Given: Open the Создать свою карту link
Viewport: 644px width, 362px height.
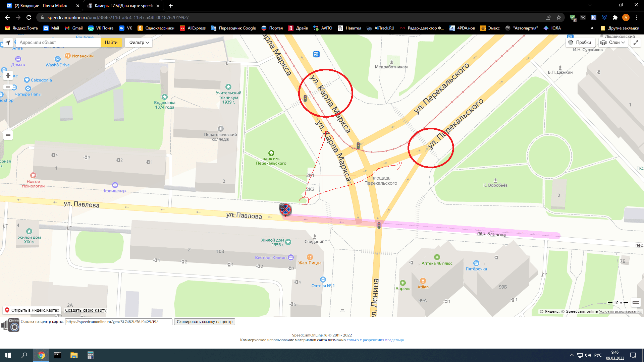Looking at the screenshot, I should [x=86, y=310].
